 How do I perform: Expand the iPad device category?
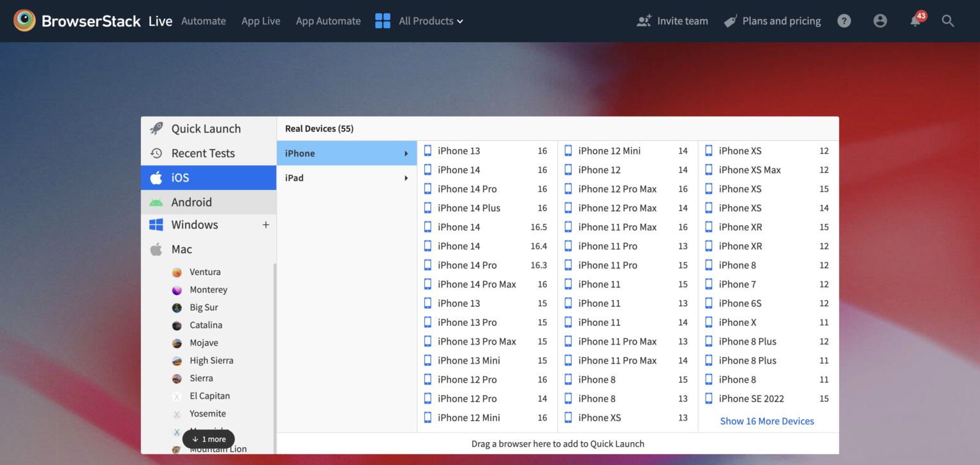point(346,177)
